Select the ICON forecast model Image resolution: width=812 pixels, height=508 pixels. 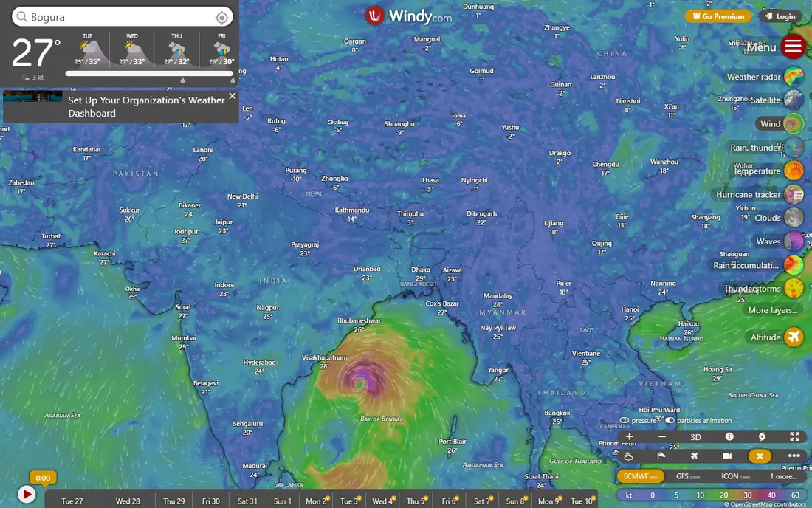pos(735,476)
